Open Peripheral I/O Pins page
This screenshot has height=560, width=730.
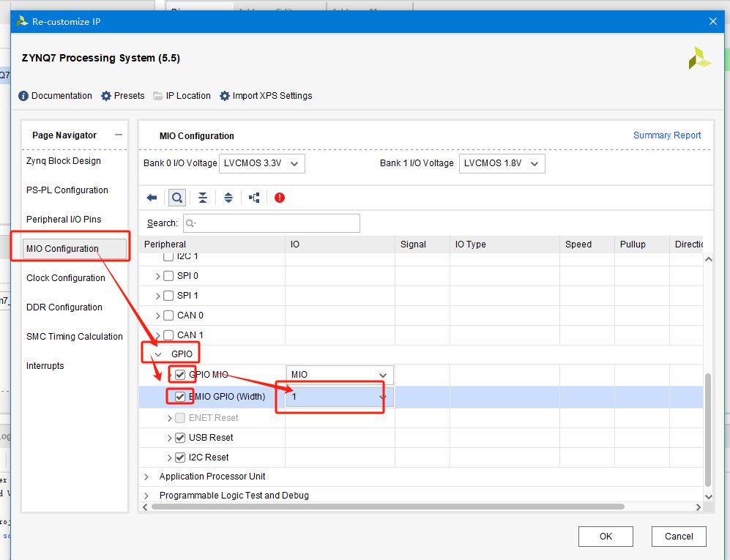(64, 220)
